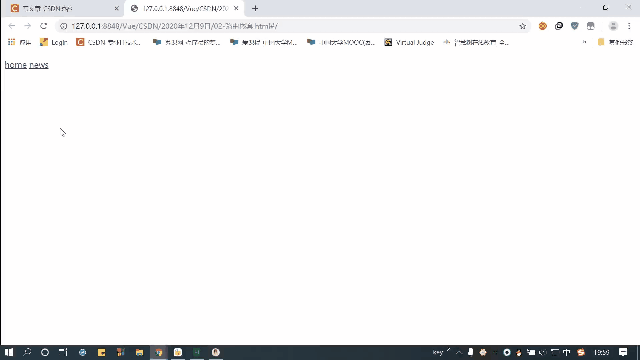
Task: Open a new browser tab
Action: point(255,9)
